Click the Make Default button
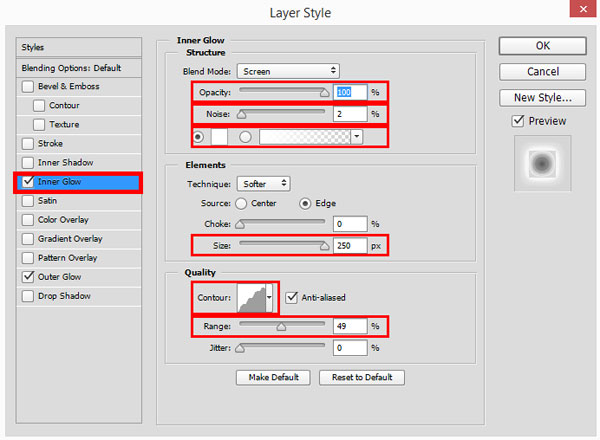 273,378
